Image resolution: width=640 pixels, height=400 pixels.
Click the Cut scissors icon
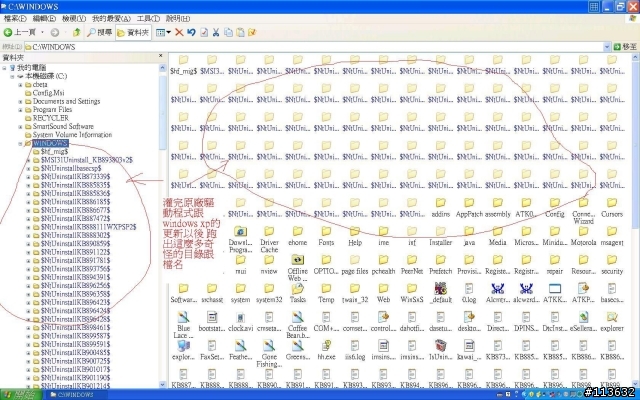click(x=216, y=32)
